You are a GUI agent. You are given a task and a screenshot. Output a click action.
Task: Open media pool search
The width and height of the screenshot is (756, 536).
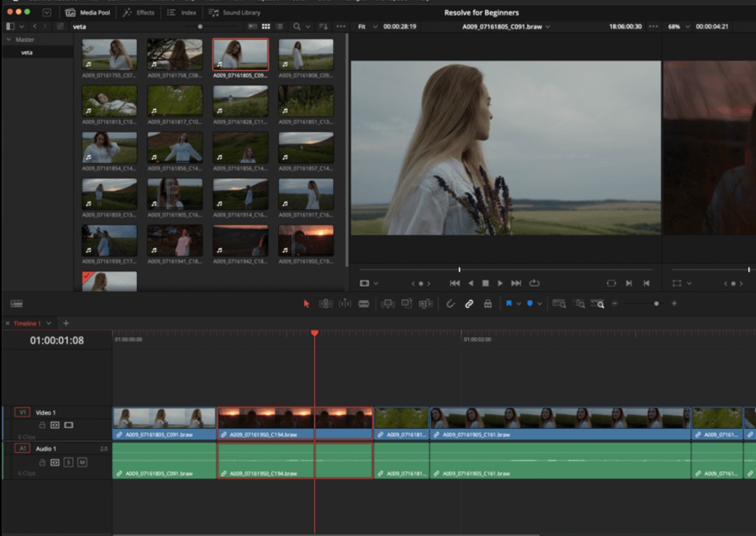pos(296,26)
